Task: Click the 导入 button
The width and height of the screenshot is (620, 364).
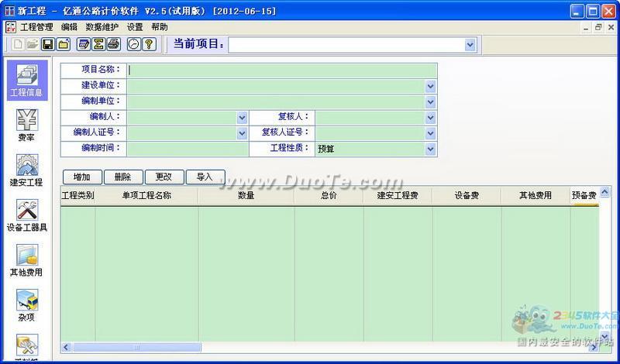Action: [x=205, y=177]
